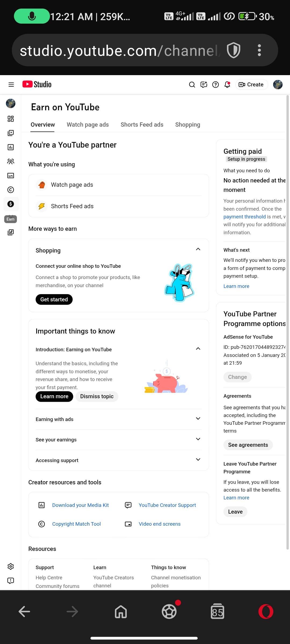This screenshot has height=644, width=290.
Task: Open Analytics in the sidebar
Action: tap(11, 147)
